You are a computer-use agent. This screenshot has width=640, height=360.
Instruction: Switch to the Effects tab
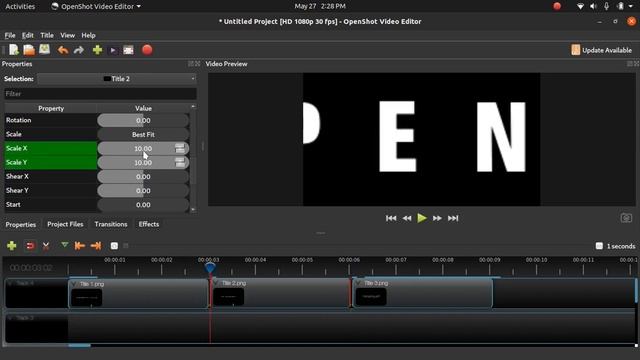[149, 224]
